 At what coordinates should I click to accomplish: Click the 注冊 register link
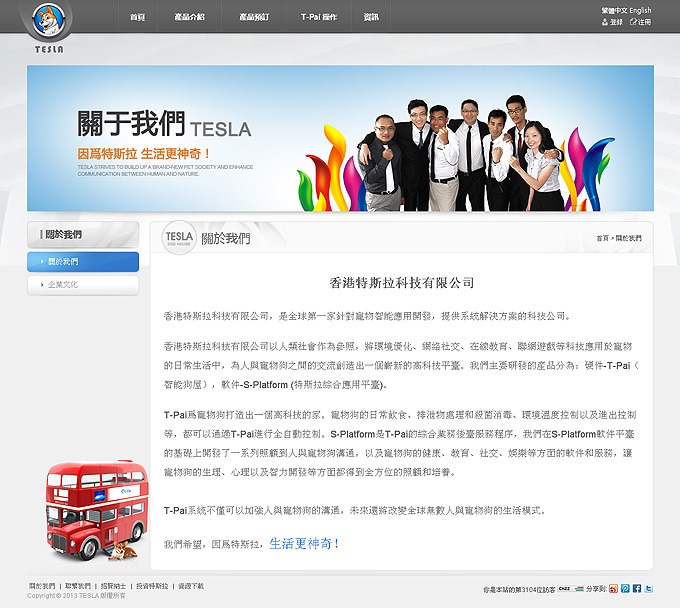click(644, 22)
